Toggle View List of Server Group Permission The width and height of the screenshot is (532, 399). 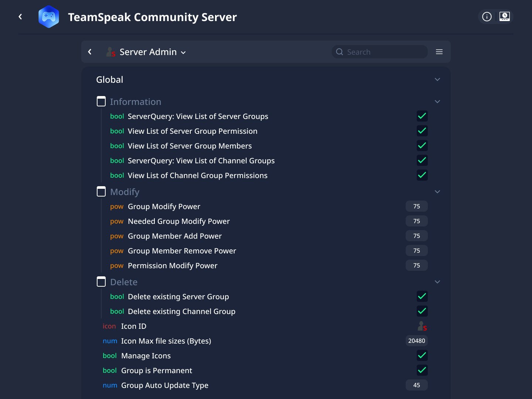(x=422, y=131)
